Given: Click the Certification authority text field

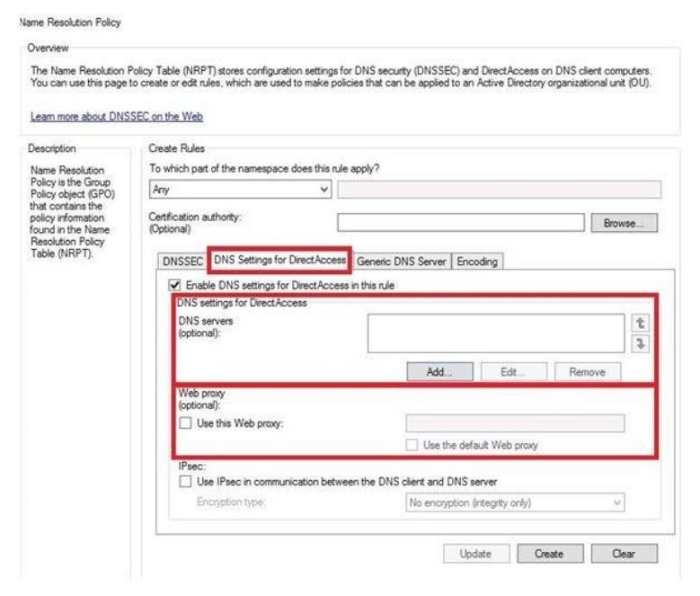Looking at the screenshot, I should tap(460, 222).
